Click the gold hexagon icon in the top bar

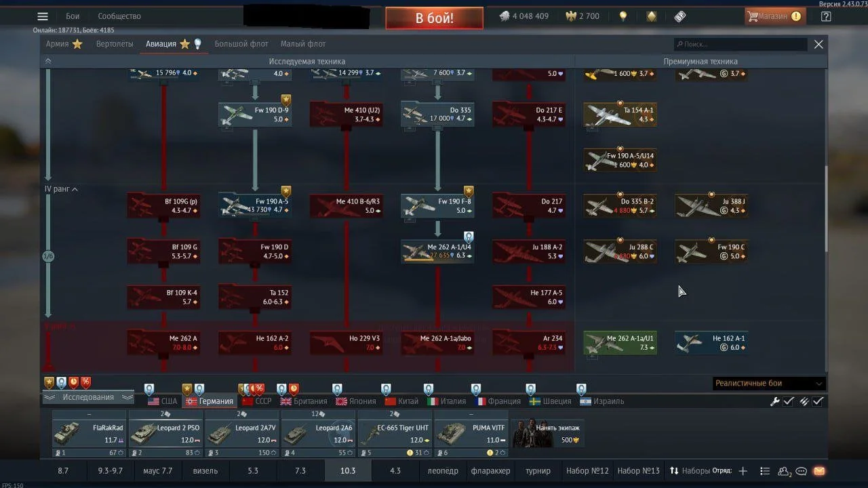click(x=652, y=16)
